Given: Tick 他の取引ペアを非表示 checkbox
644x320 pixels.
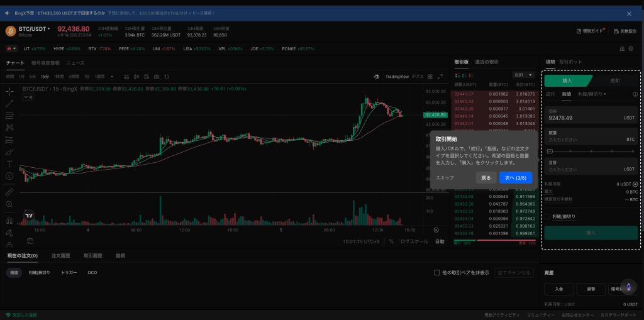Looking at the screenshot, I should tap(437, 273).
